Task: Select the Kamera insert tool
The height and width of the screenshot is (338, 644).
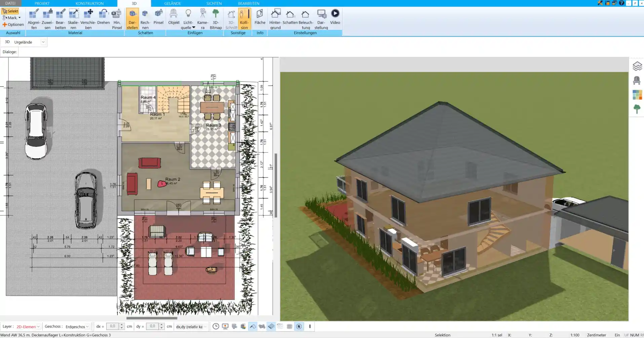Action: (202, 18)
